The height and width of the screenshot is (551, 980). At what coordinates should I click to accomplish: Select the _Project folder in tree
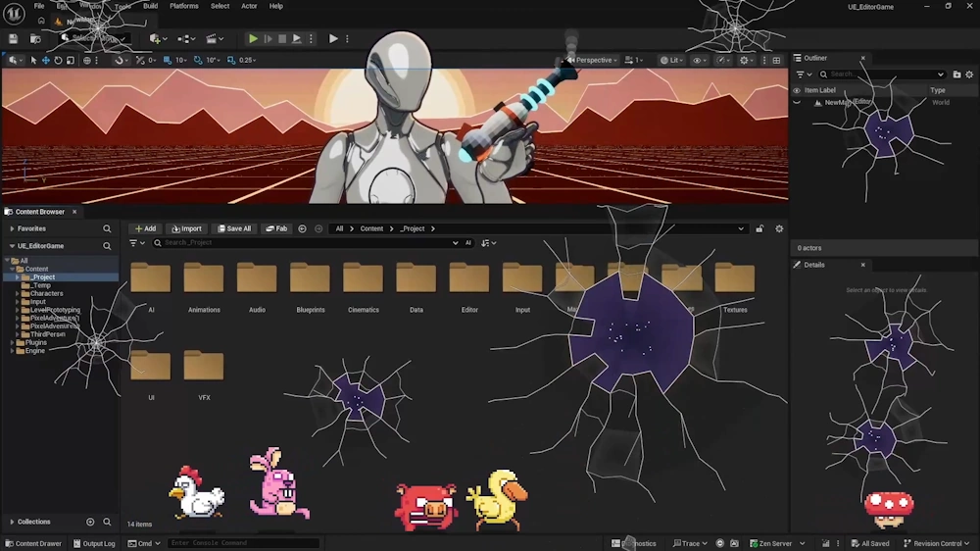(x=42, y=277)
